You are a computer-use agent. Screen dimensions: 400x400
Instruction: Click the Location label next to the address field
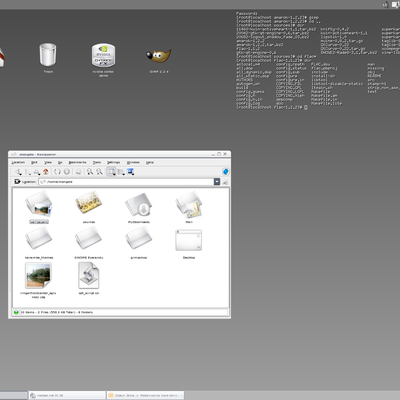point(29,182)
